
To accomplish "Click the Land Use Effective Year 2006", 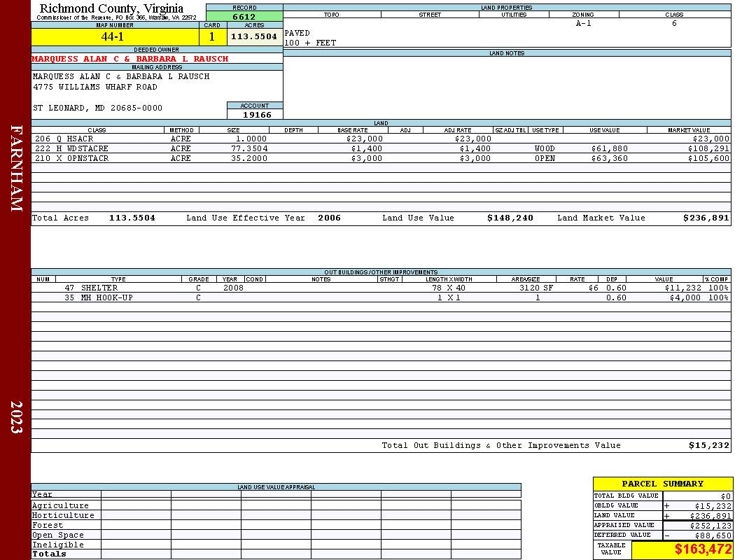I will tap(329, 218).
